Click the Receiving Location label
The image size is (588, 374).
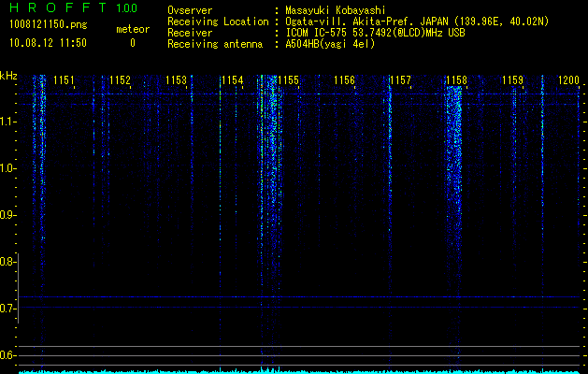(x=218, y=22)
